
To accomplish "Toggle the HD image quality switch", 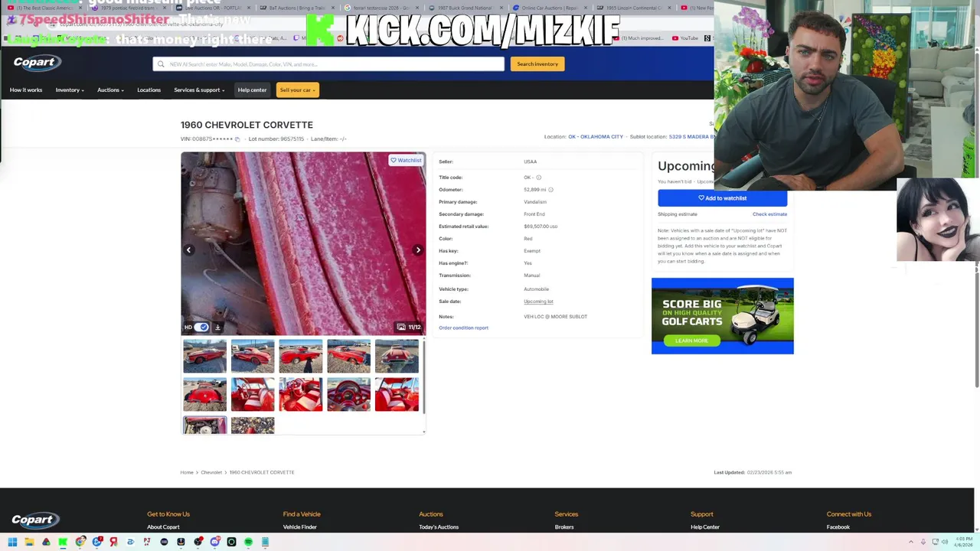I will [201, 327].
